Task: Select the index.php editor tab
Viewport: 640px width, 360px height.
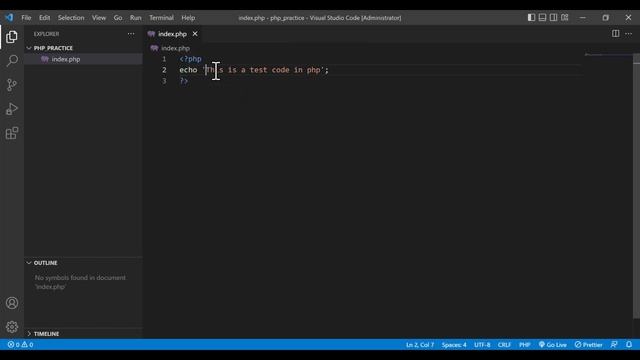Action: tap(172, 34)
